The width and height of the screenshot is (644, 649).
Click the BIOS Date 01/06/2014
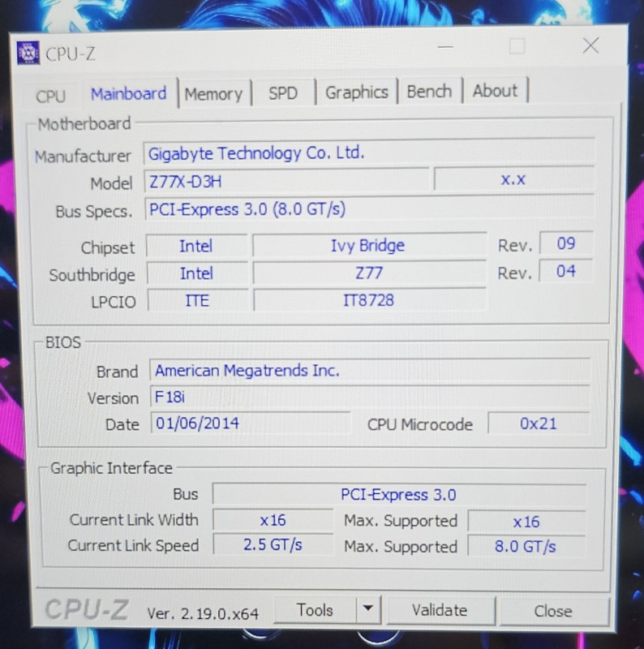pos(251,423)
